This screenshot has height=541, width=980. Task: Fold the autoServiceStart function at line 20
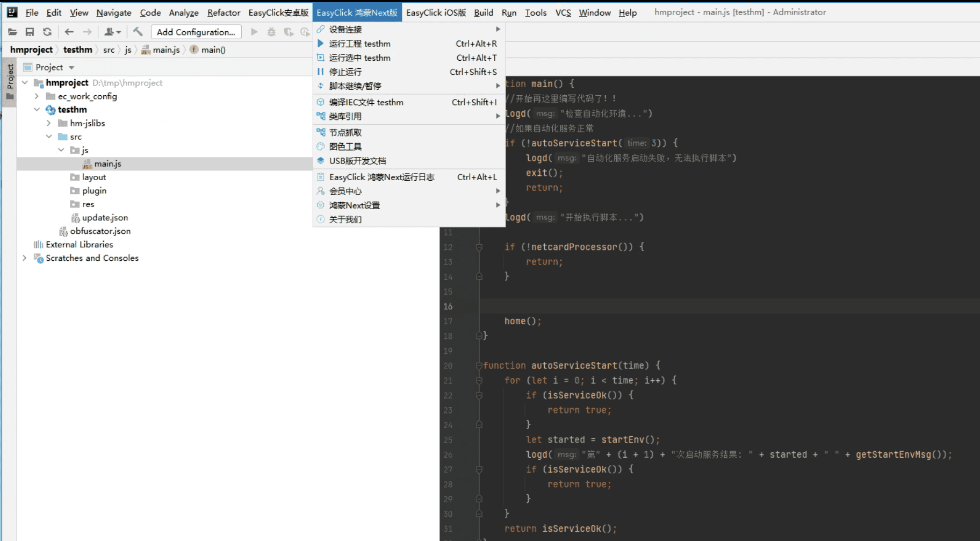479,366
